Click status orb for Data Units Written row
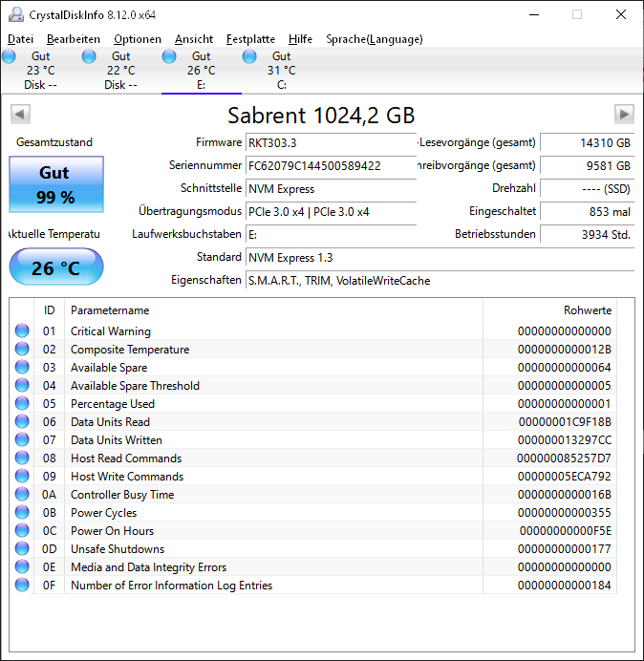644x661 pixels. pyautogui.click(x=22, y=439)
